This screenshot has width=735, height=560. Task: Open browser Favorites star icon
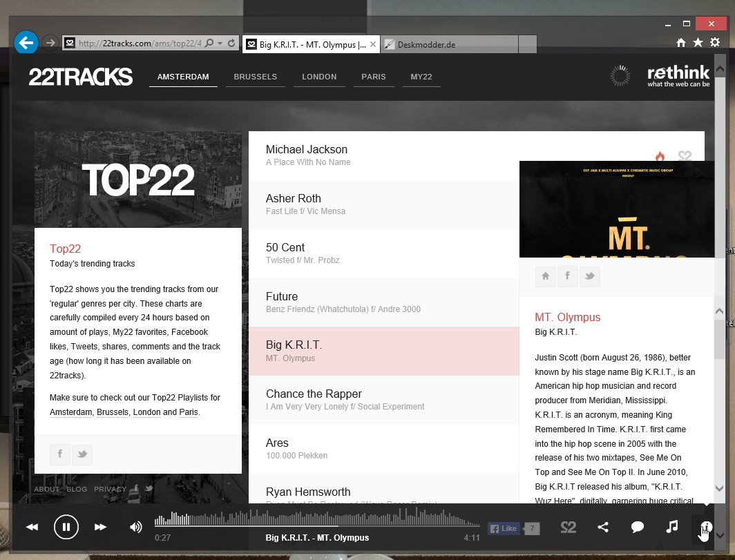[x=698, y=43]
